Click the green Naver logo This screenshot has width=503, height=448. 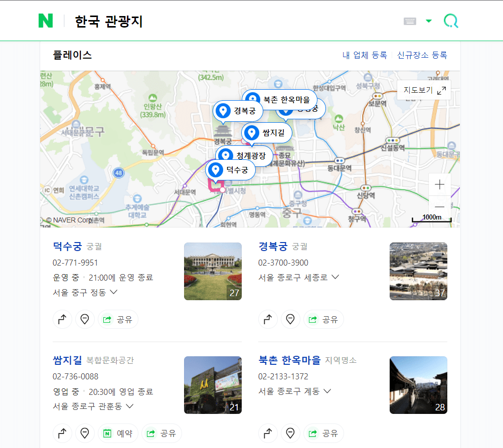tap(46, 21)
